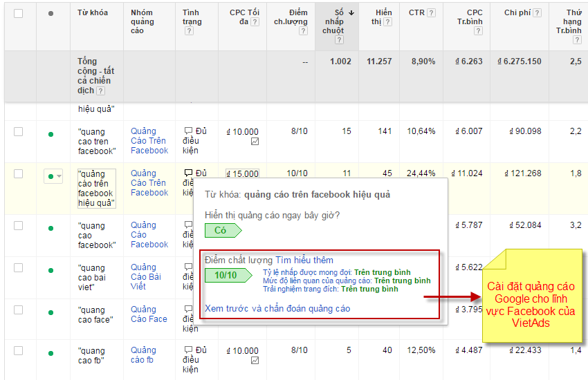Open help icon under Tình trạng header
The width and height of the screenshot is (588, 380).
pos(189,30)
